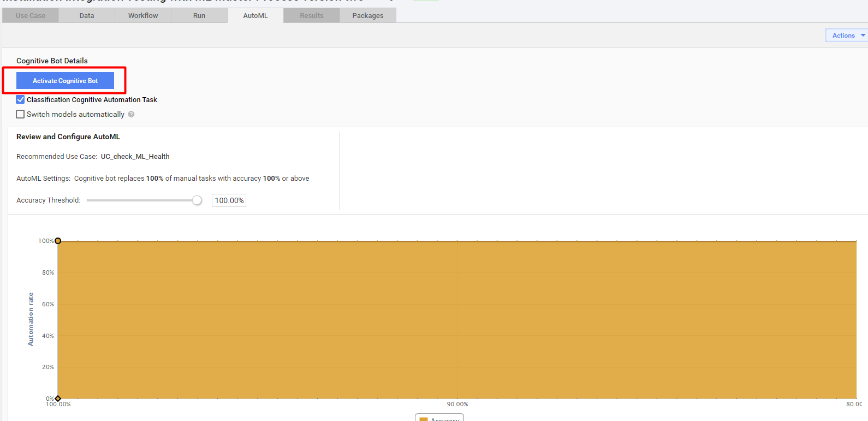Click the Recommended Use Case label
The image size is (868, 421).
(x=57, y=157)
